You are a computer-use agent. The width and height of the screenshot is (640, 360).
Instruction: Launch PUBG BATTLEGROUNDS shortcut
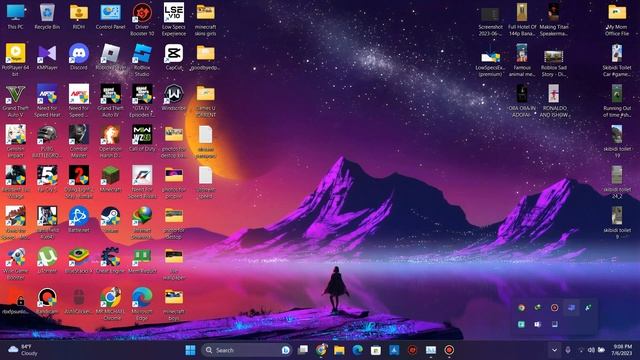(x=47, y=141)
